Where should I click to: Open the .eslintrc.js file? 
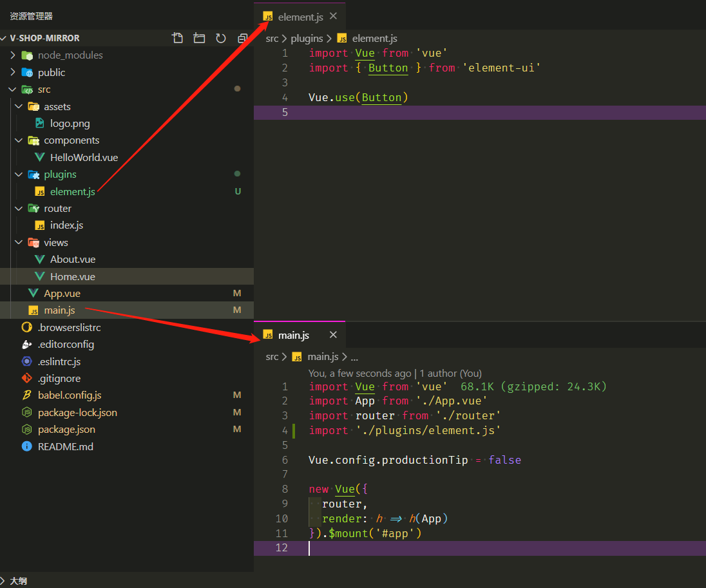(59, 361)
